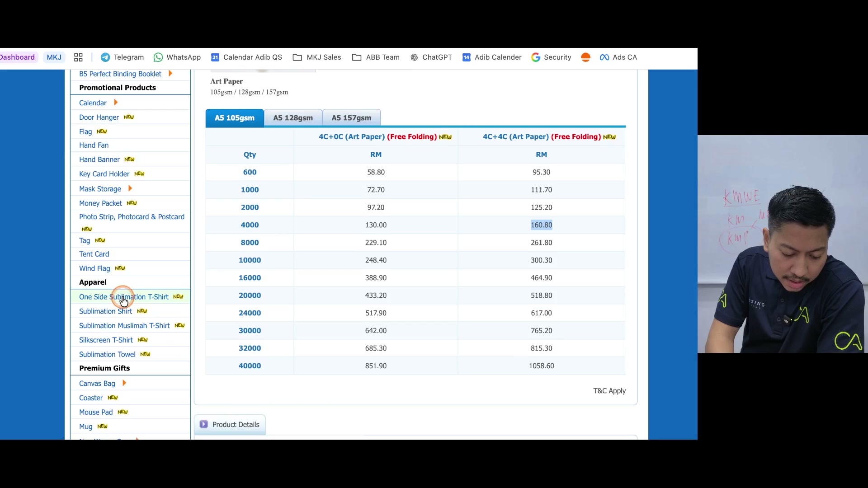This screenshot has height=488, width=868.
Task: Open the ABB Team bookmark folder
Action: (376, 57)
